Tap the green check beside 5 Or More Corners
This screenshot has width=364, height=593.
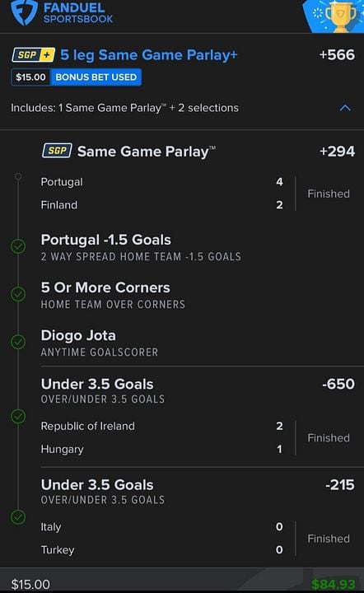(x=18, y=294)
